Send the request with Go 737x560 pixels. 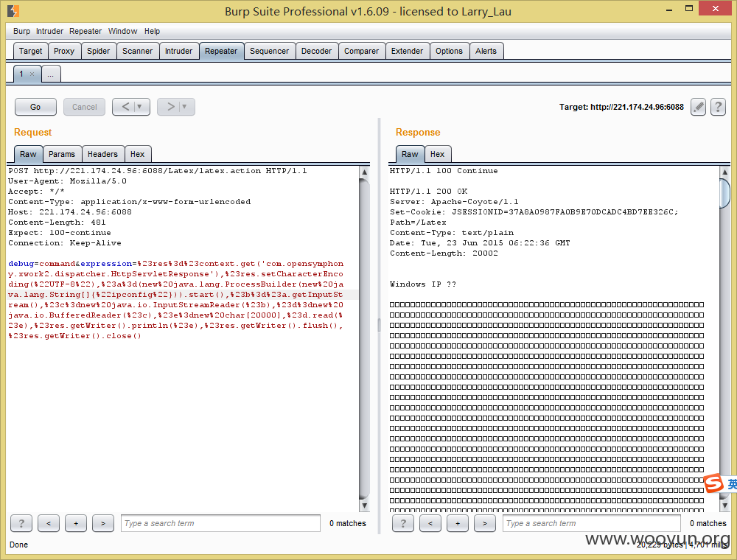pos(35,107)
